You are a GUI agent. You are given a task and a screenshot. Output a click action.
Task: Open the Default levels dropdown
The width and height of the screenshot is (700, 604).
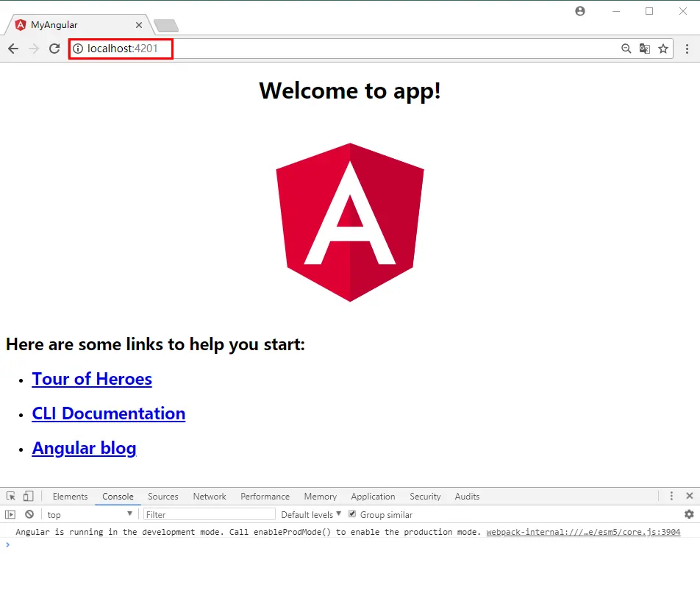[x=311, y=515]
